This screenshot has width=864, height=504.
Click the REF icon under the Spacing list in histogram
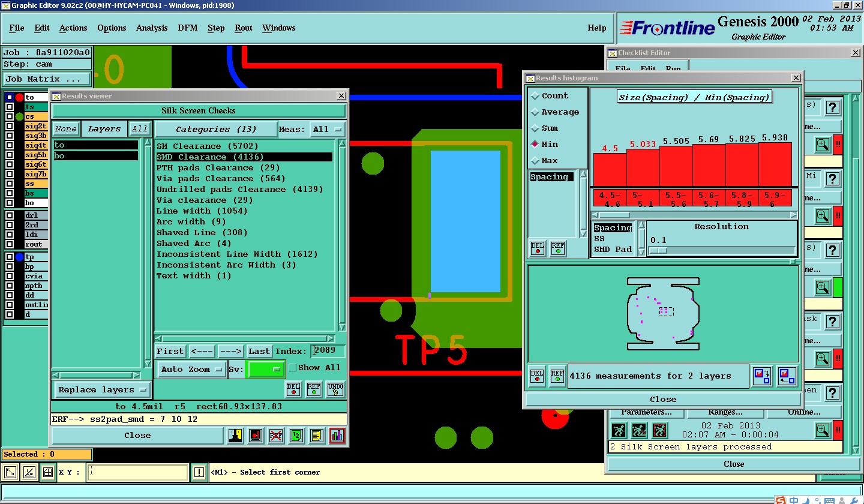558,248
